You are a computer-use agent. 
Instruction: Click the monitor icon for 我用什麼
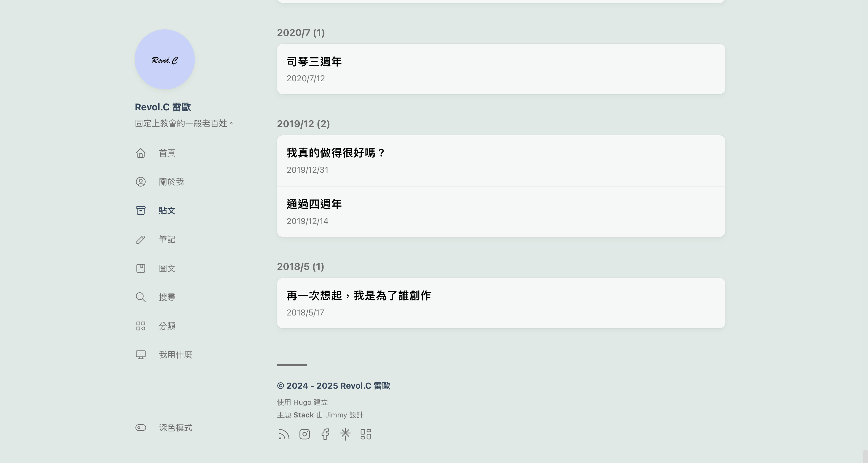point(141,355)
